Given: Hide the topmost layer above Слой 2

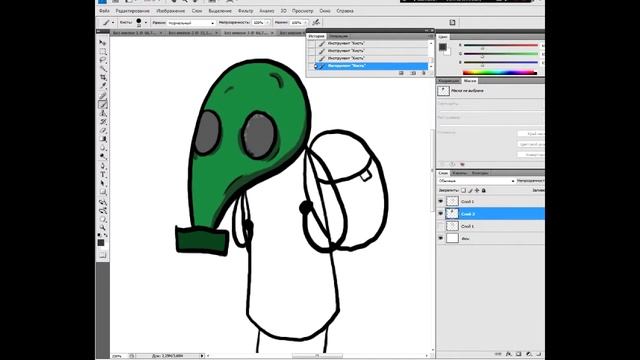Looking at the screenshot, I should (440, 201).
